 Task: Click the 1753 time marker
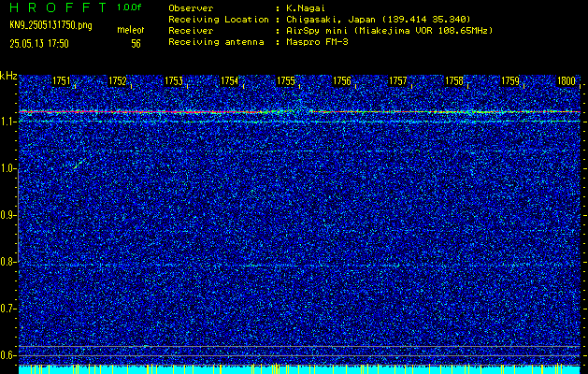[x=173, y=80]
